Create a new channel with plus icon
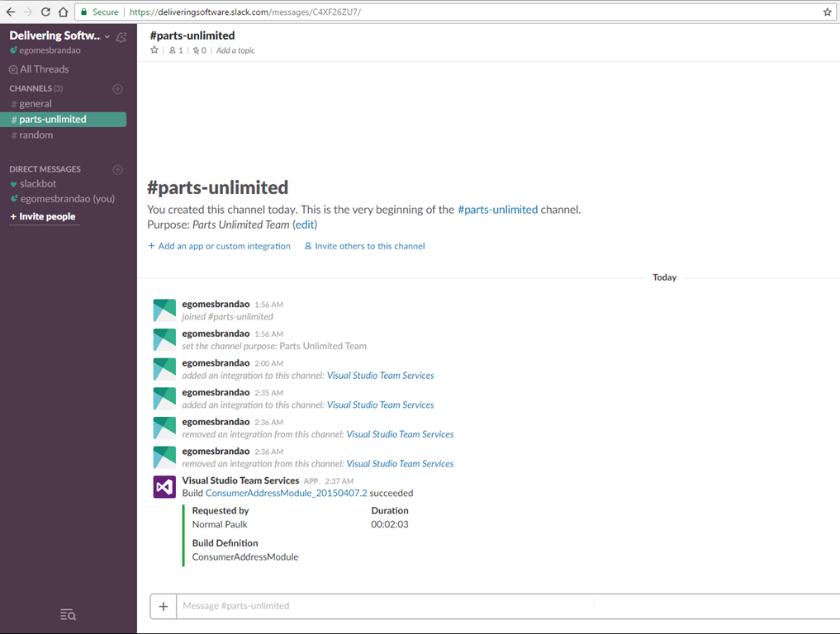Image resolution: width=840 pixels, height=634 pixels. pos(118,89)
